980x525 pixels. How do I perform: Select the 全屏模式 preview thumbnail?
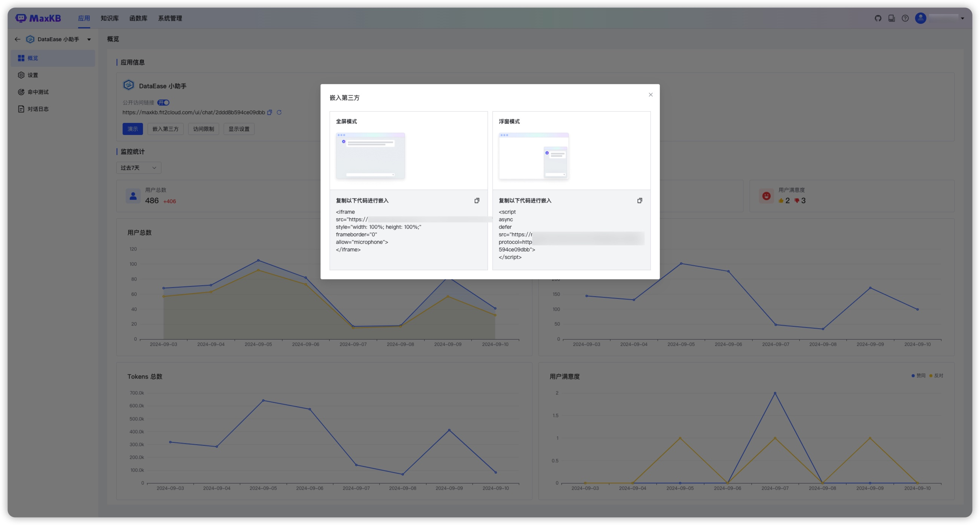pos(370,156)
